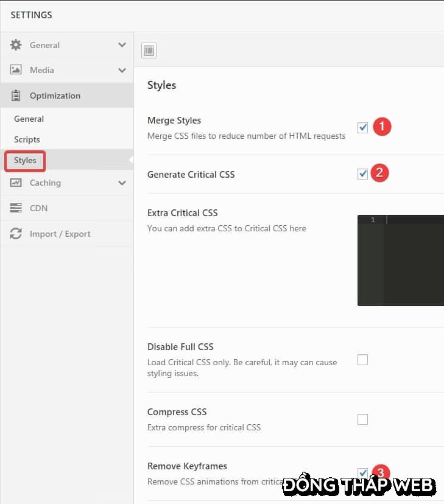444x504 pixels.
Task: Uncheck the Merge Styles checkbox
Action: (362, 127)
